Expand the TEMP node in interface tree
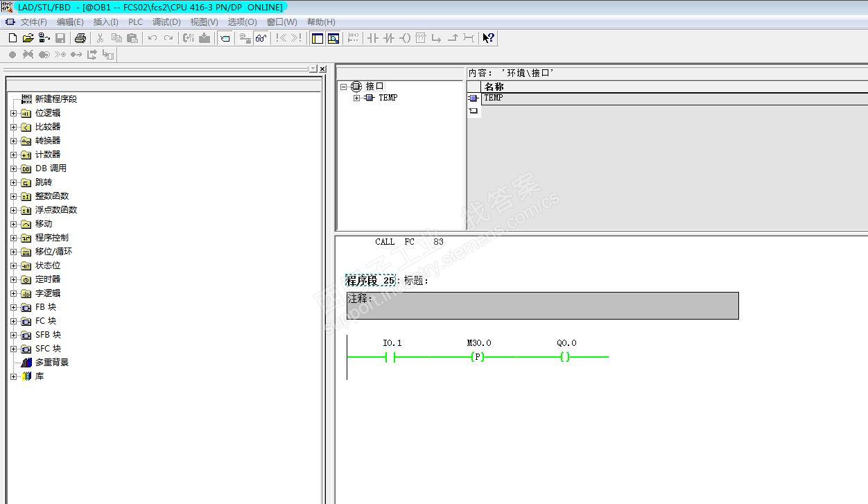868x504 pixels. point(356,98)
